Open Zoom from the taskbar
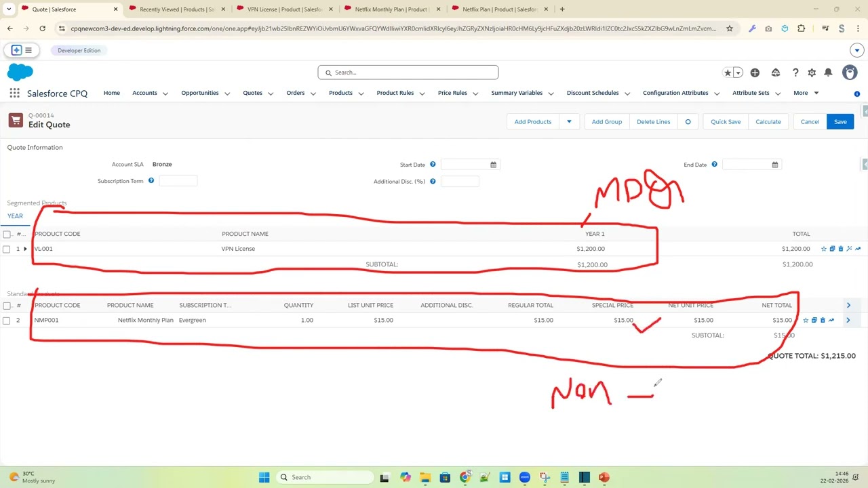 [x=524, y=477]
